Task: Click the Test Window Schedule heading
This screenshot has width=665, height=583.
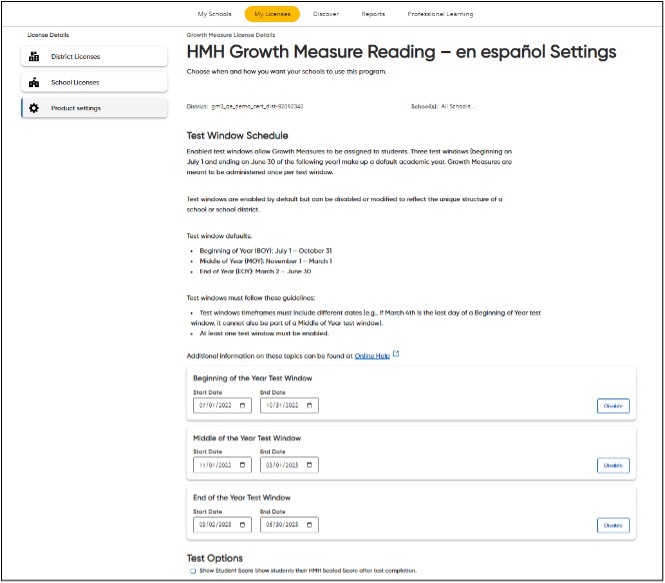Action: pos(238,136)
